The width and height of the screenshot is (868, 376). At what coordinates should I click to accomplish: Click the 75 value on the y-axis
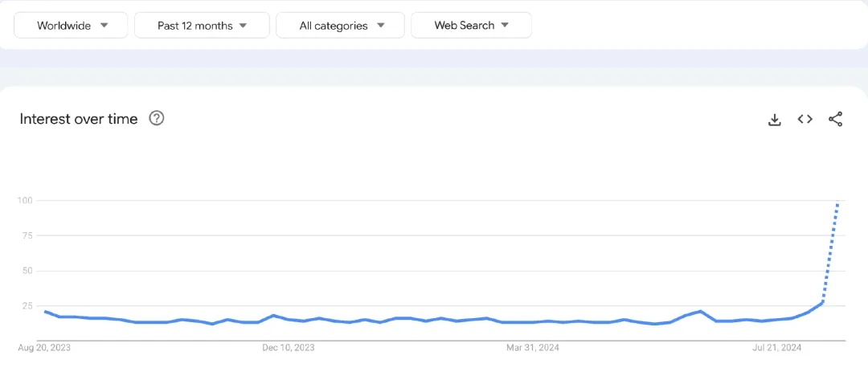click(27, 235)
